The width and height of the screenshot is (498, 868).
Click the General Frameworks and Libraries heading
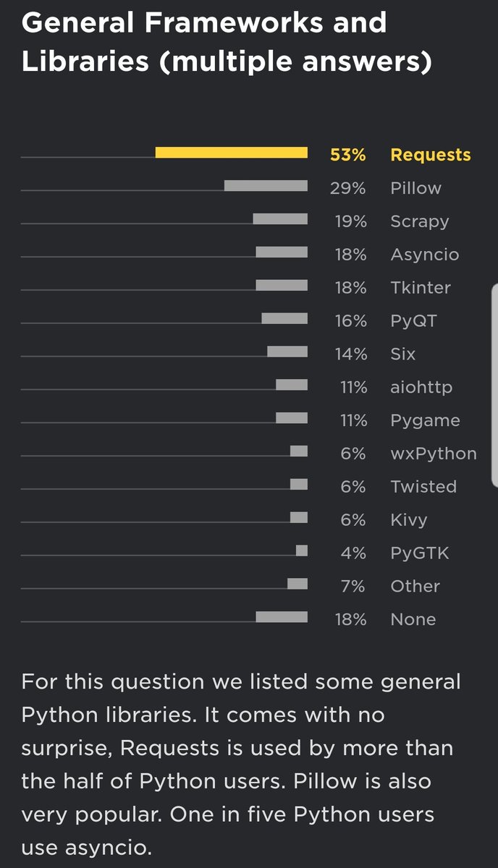pos(227,41)
